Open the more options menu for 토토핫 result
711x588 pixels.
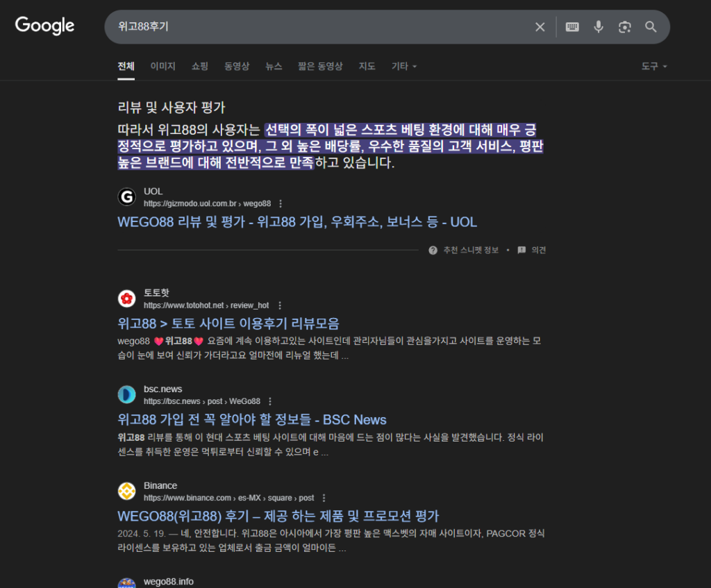click(280, 305)
